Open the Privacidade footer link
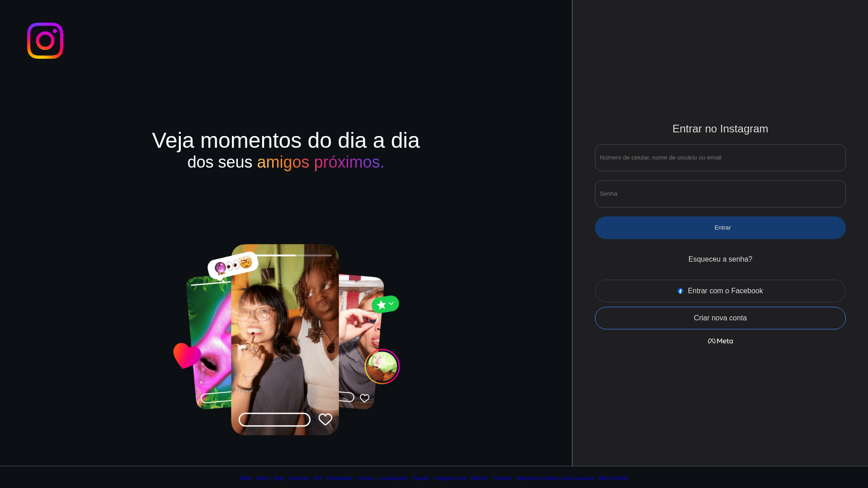Viewport: 868px width, 488px height. point(340,478)
